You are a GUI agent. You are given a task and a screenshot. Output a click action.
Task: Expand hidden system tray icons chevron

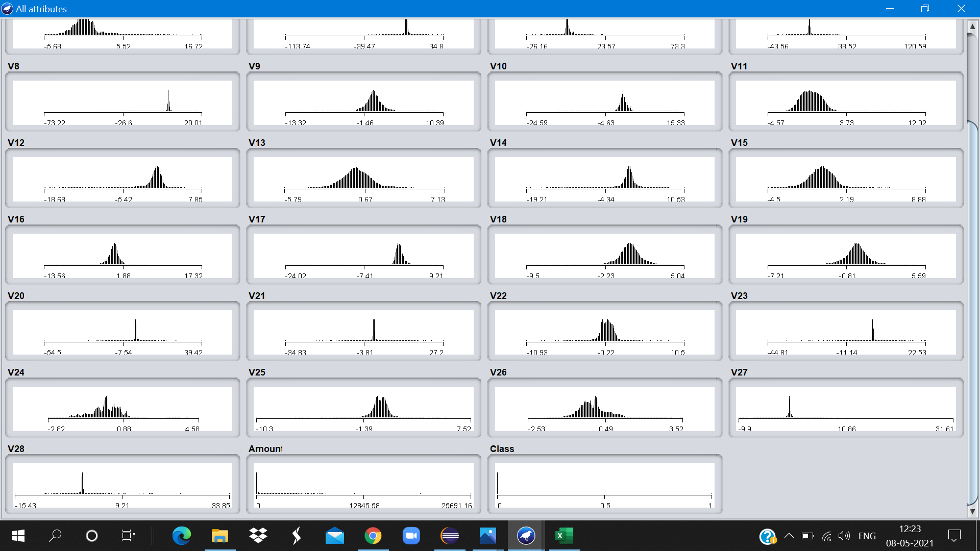point(789,536)
